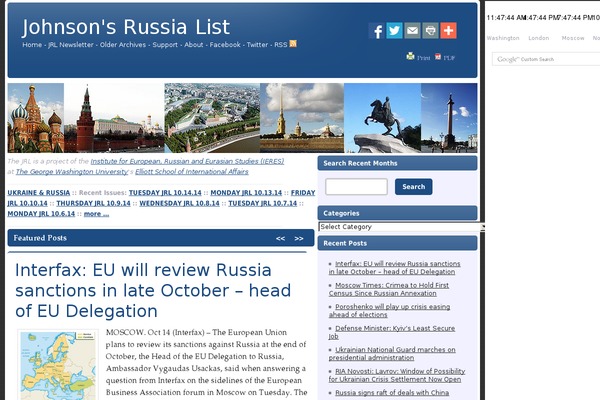Viewport: 600px width, 400px height.
Task: Click London clock label
Action: (x=538, y=38)
